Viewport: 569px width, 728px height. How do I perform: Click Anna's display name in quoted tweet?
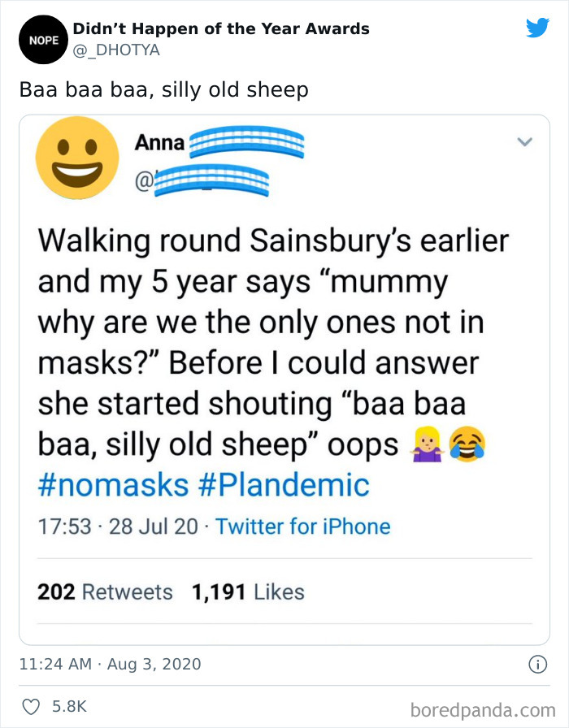point(159,145)
